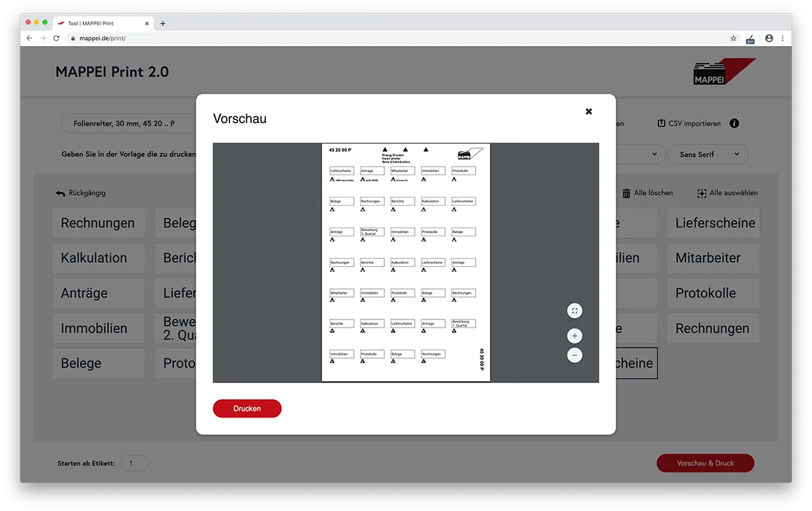Viewport: 812px width, 511px height.
Task: Click the browser forward arrow
Action: pos(43,39)
